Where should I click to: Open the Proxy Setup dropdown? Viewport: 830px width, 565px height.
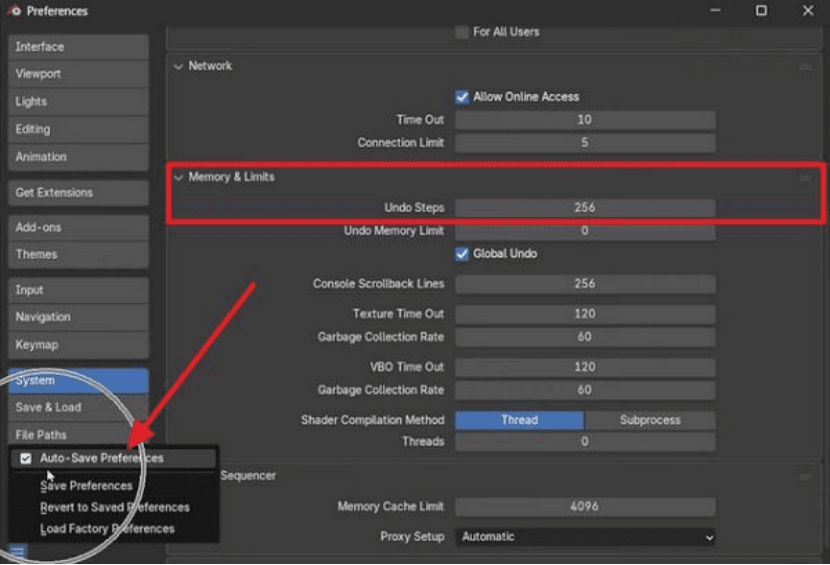(585, 537)
